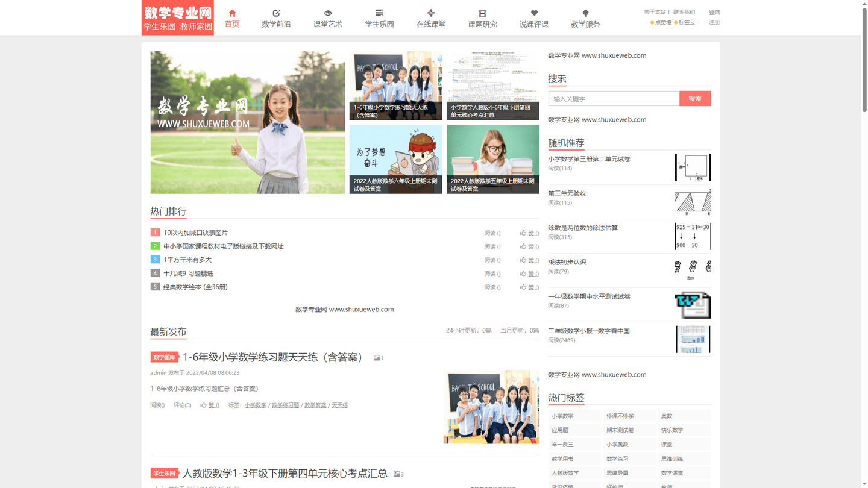Open the 联系我们 link
Viewport: 868px width, 488px height.
[x=684, y=12]
